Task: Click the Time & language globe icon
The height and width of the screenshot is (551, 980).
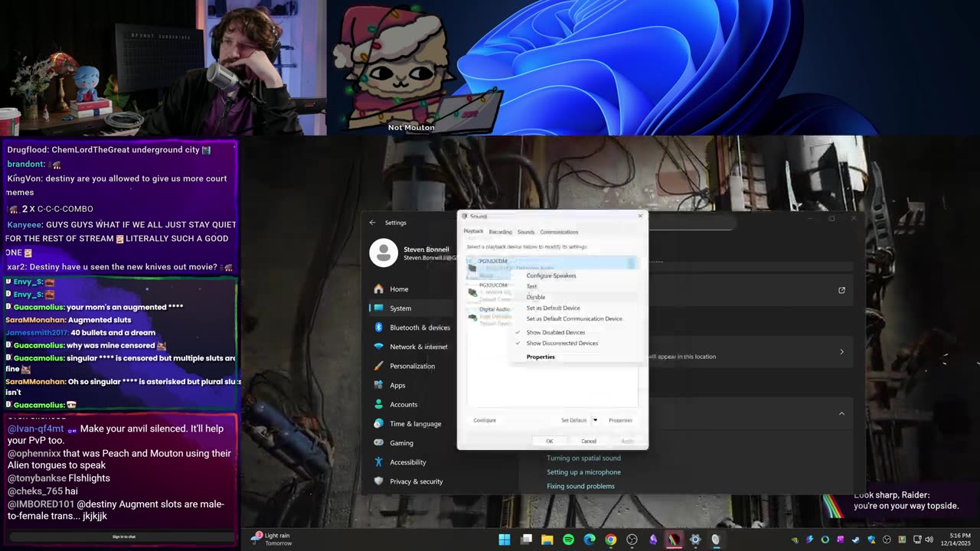Action: 378,423
